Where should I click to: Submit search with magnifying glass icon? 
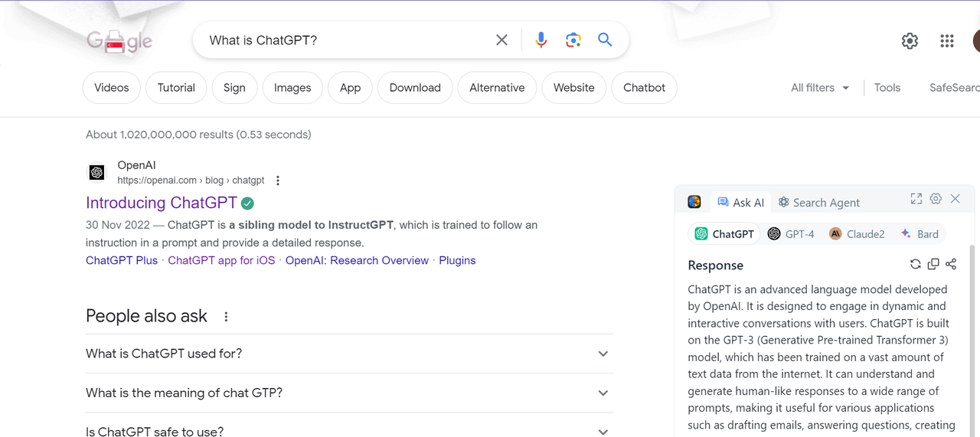coord(605,40)
